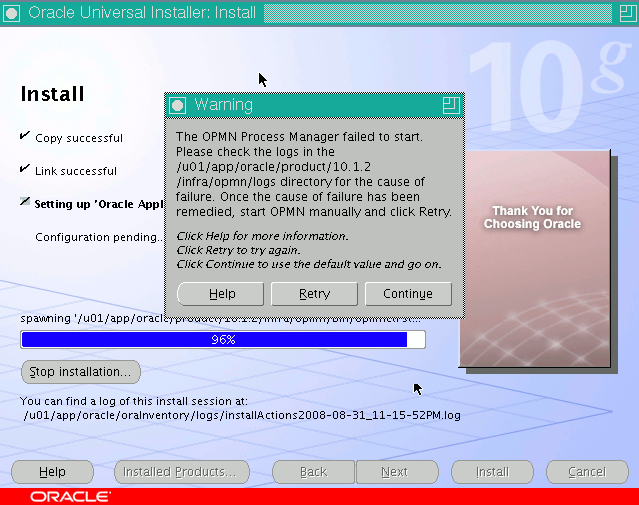This screenshot has height=505, width=639.
Task: Click the Warning dialog maximize icon
Action: coord(451,105)
